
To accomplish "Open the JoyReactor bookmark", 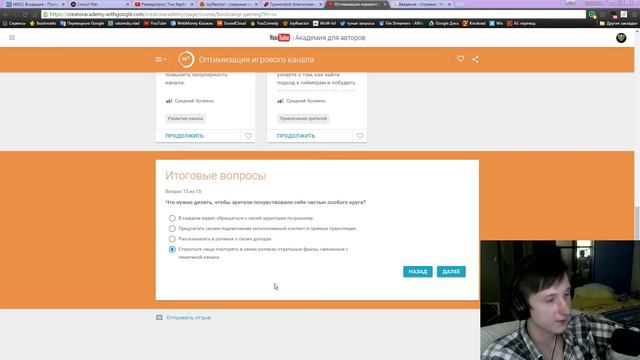I will (296, 23).
